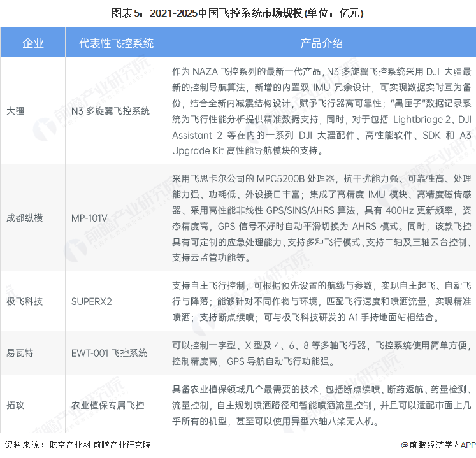Click the 资料来源 source attribution text
The width and height of the screenshot is (476, 458).
pos(78,445)
